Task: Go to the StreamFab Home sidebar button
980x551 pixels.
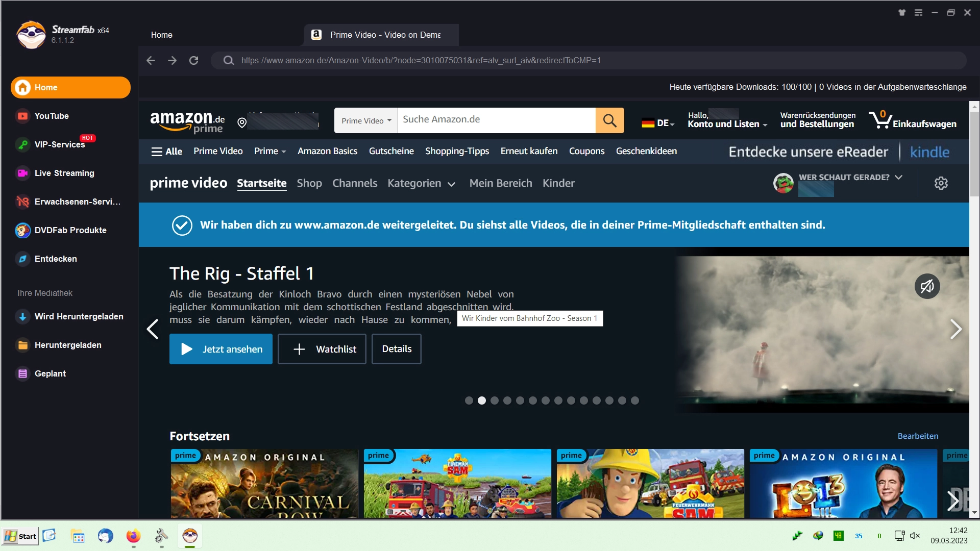Action: tap(70, 87)
